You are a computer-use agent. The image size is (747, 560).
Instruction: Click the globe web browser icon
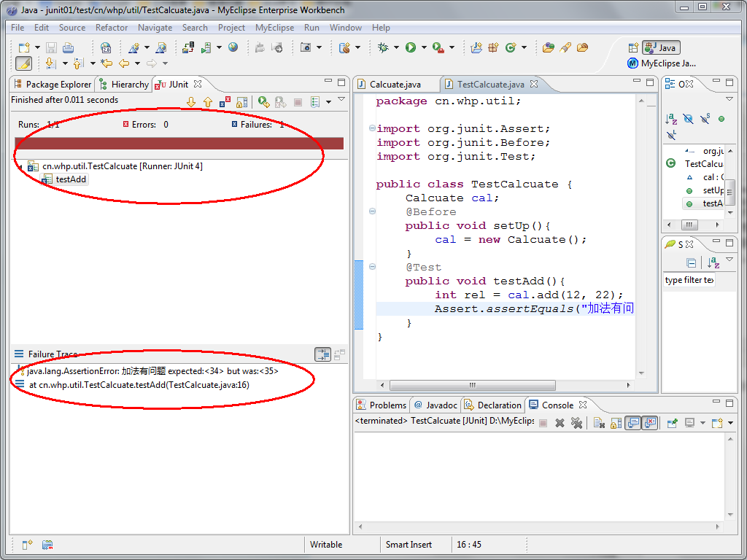pyautogui.click(x=233, y=47)
